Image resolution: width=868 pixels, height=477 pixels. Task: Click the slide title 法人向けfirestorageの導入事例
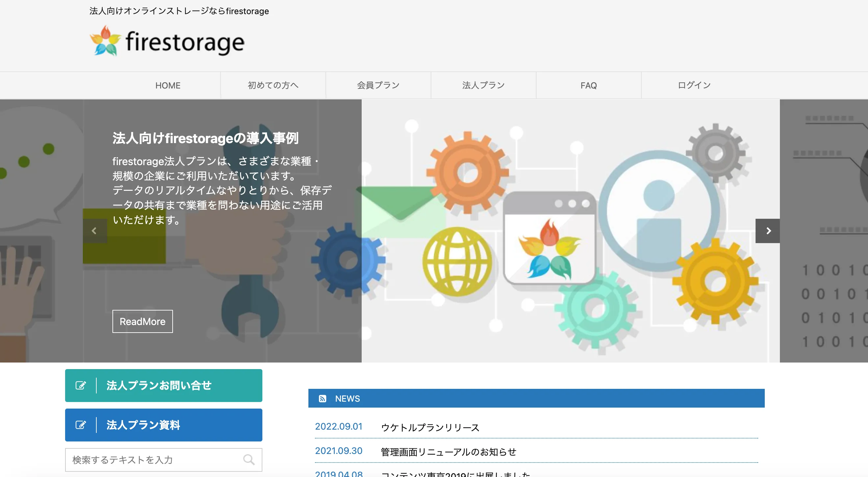[205, 138]
